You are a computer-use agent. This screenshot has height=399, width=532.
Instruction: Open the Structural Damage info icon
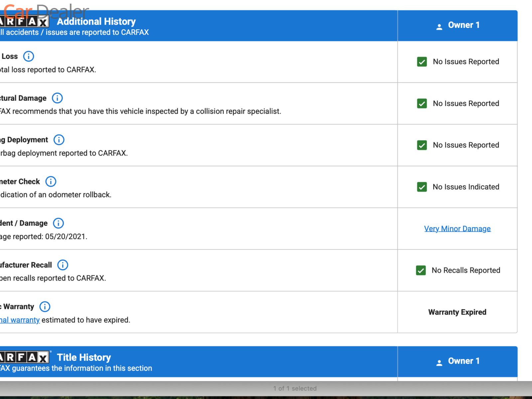[57, 98]
